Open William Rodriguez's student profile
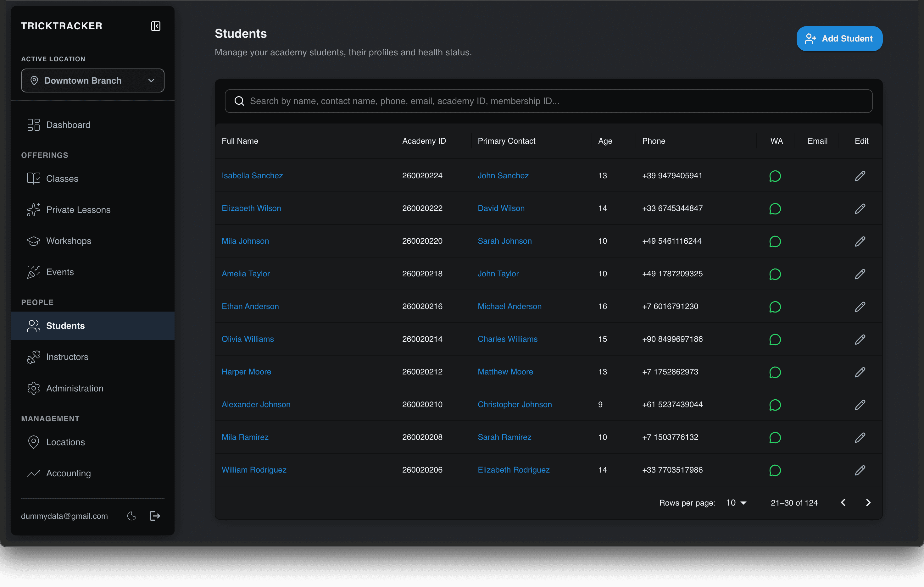The height and width of the screenshot is (587, 924). [x=254, y=470]
